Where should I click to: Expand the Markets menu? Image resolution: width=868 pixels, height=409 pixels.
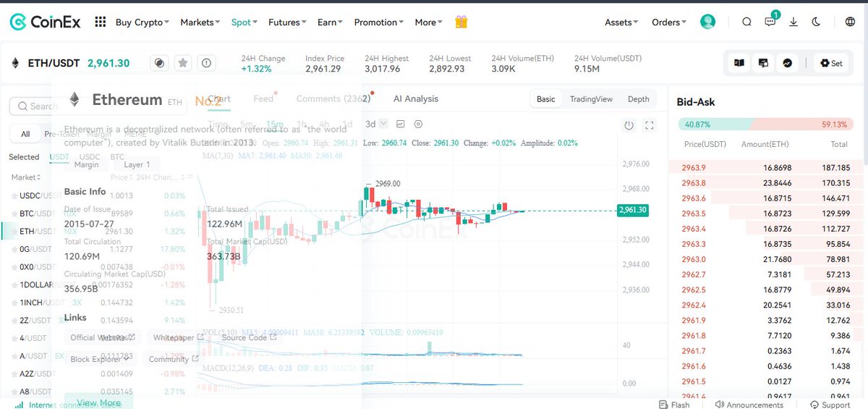click(x=200, y=22)
